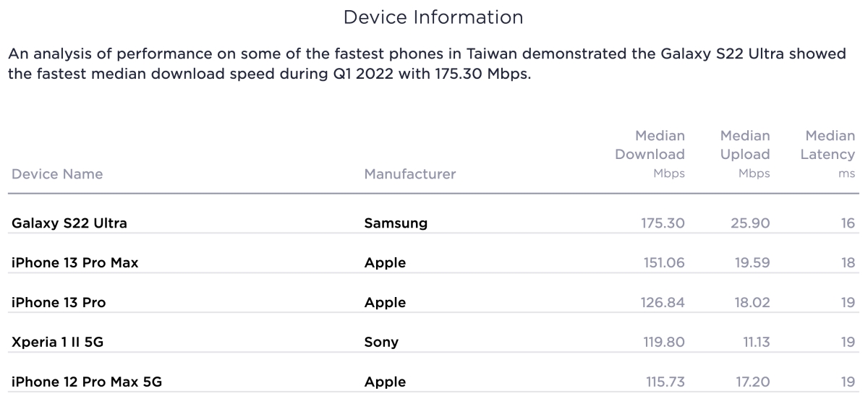Click the Device Information heading
The height and width of the screenshot is (404, 868).
(433, 17)
